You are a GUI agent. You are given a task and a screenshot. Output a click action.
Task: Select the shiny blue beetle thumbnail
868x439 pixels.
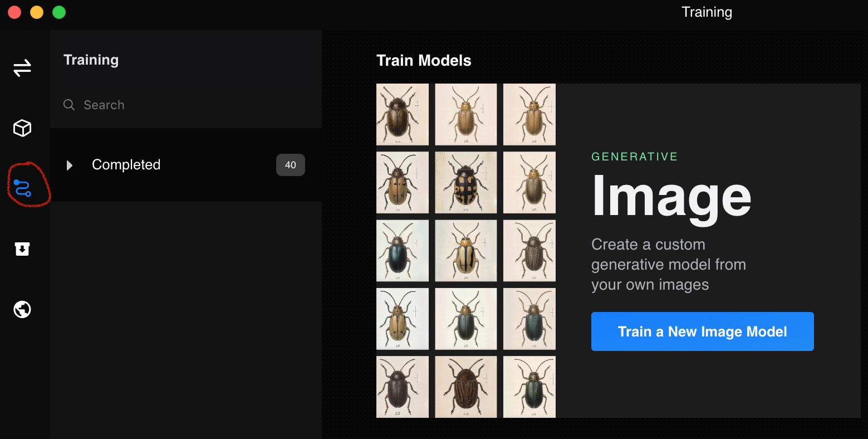click(403, 251)
